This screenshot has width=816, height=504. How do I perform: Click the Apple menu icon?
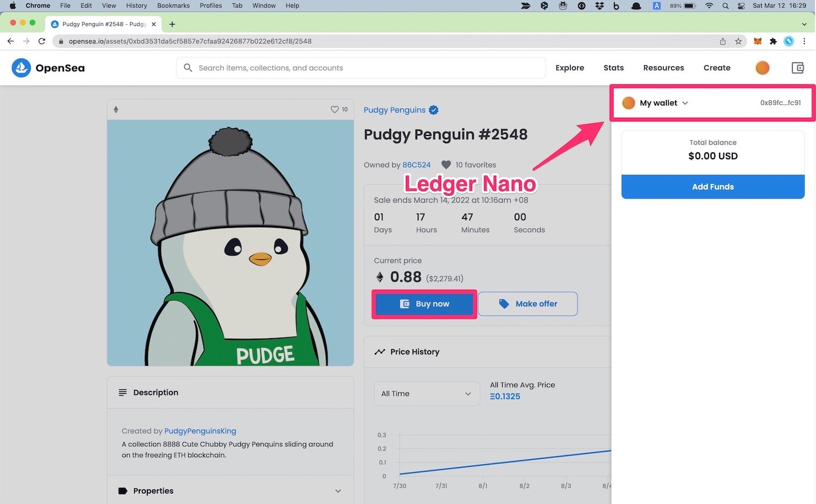coord(13,5)
